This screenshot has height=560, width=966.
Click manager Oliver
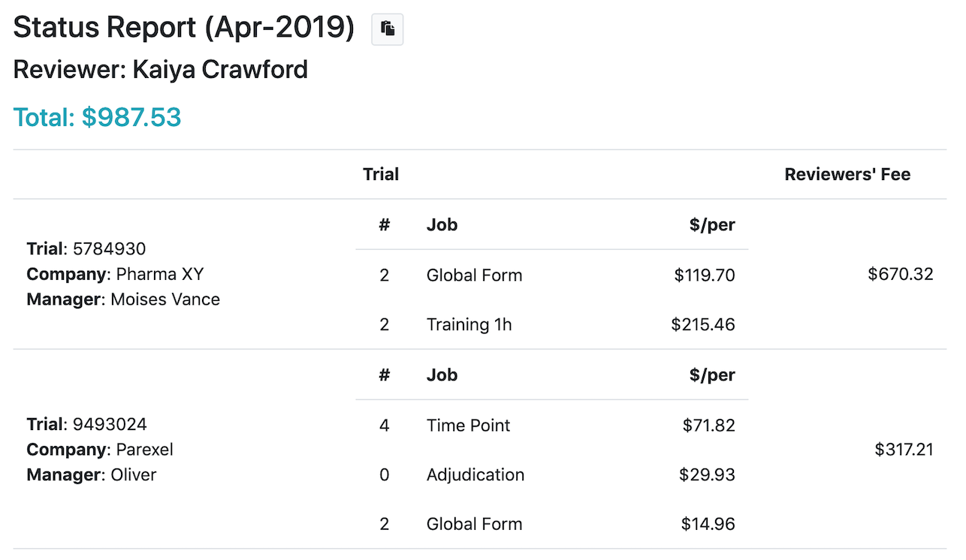(x=134, y=474)
